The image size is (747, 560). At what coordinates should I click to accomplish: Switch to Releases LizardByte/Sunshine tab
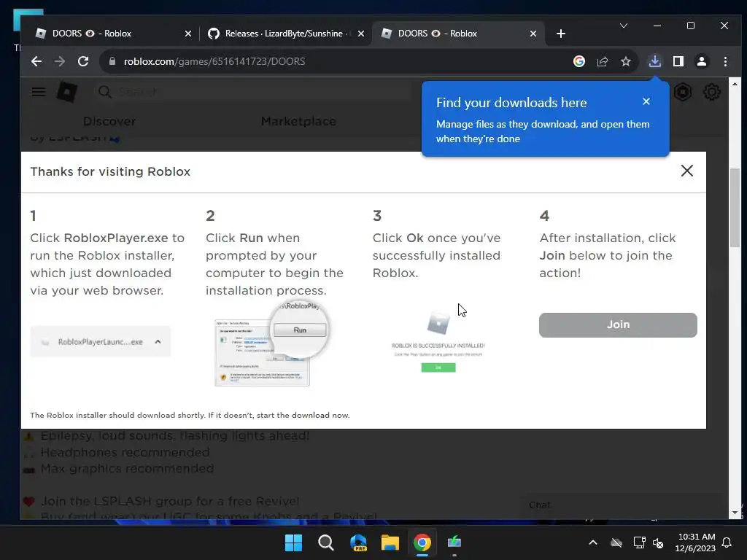(x=285, y=34)
